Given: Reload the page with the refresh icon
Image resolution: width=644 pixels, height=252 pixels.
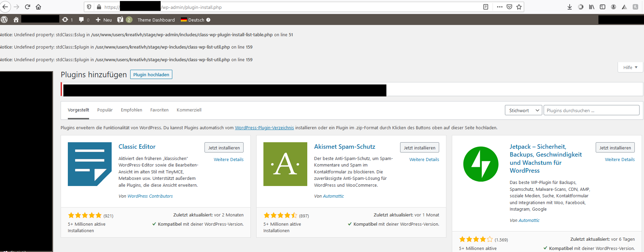Looking at the screenshot, I should pyautogui.click(x=27, y=7).
